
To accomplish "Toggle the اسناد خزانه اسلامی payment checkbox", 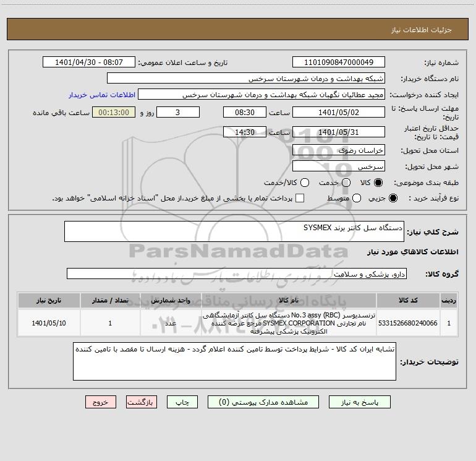I will (300, 198).
